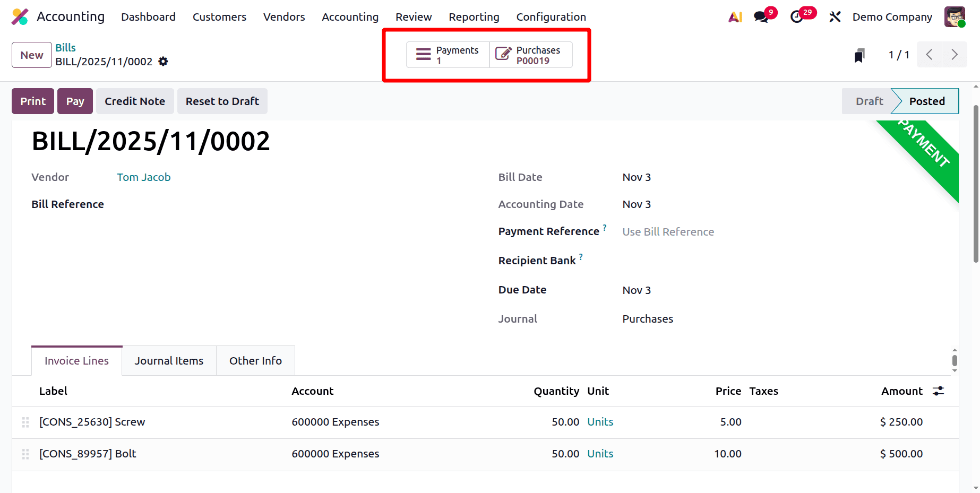Open the Purchases P00019 smart button
The height and width of the screenshot is (493, 980).
click(x=530, y=55)
